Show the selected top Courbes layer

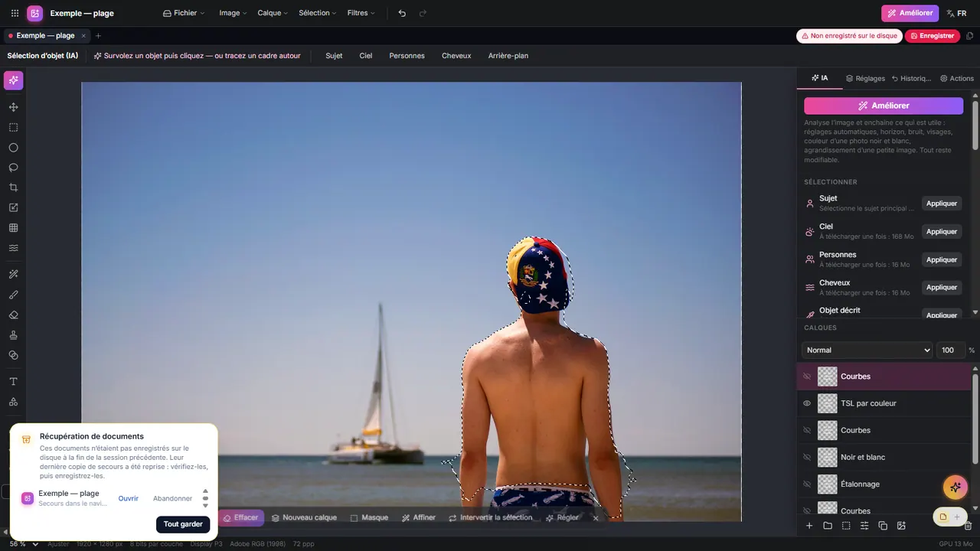[x=807, y=377]
